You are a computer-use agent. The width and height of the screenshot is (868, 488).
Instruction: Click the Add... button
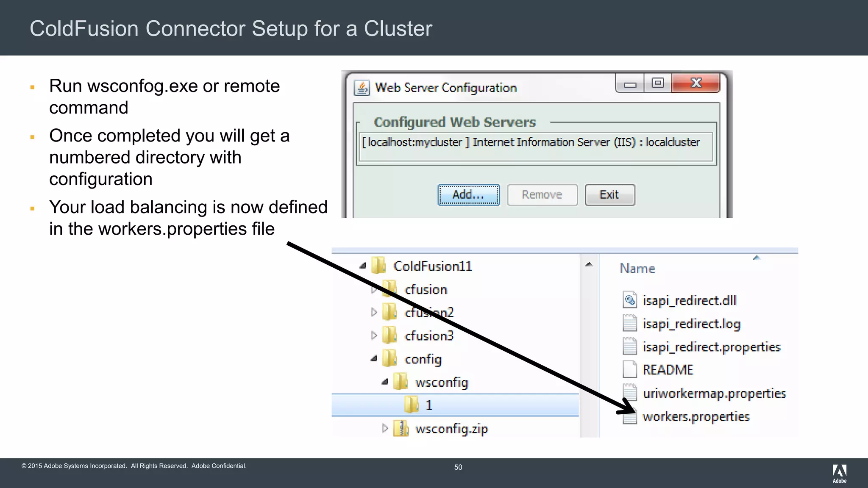click(468, 195)
